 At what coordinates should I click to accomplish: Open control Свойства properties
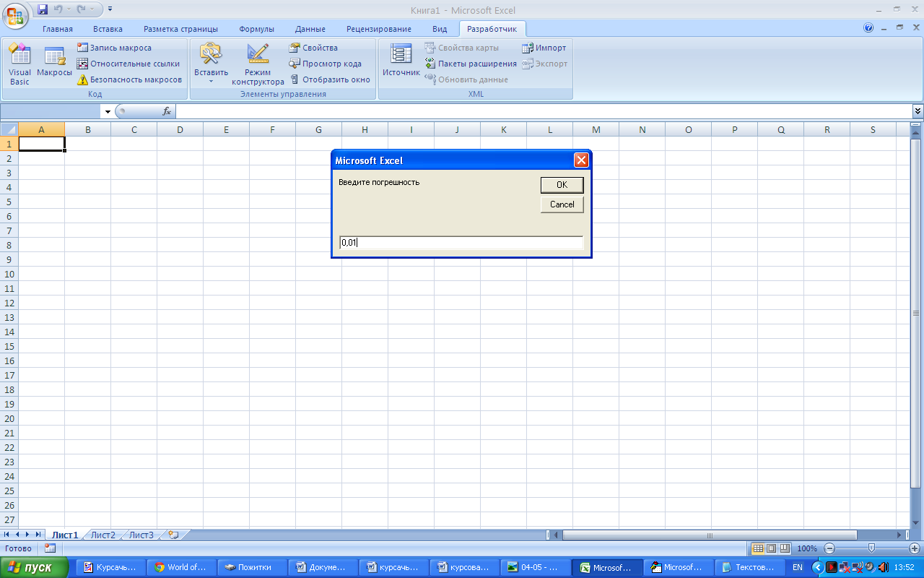point(313,48)
